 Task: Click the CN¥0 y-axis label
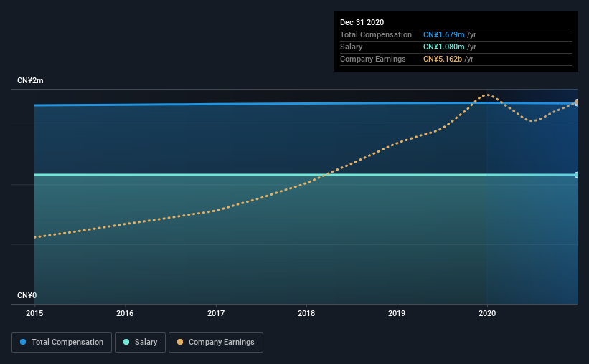point(27,296)
